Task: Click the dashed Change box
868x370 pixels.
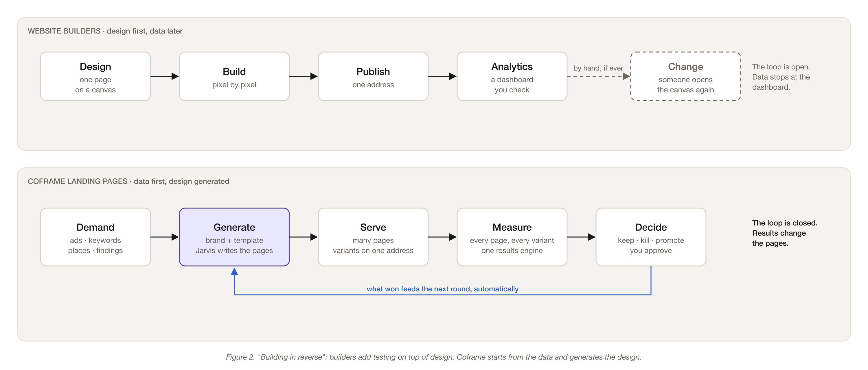Action: 685,76
